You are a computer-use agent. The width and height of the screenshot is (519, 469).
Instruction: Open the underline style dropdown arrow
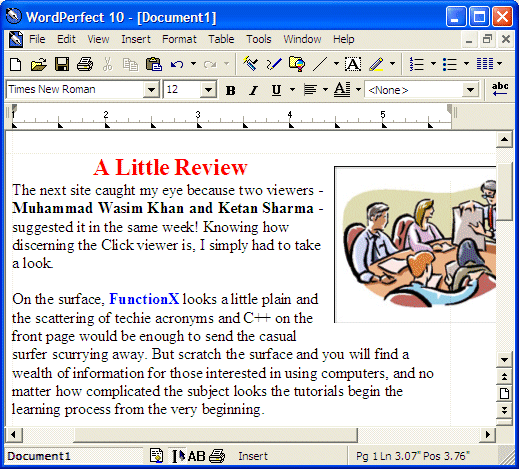[292, 89]
